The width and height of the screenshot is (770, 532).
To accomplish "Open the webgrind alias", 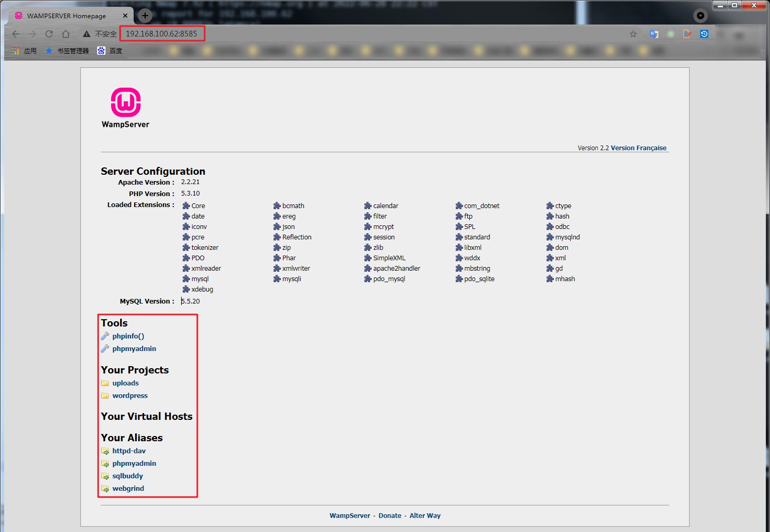I will 128,489.
